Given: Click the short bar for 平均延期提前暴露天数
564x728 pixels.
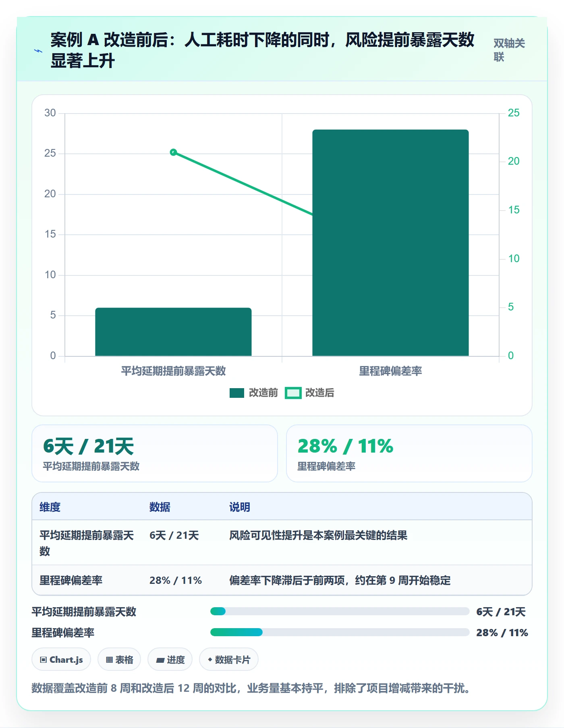Looking at the screenshot, I should point(173,332).
